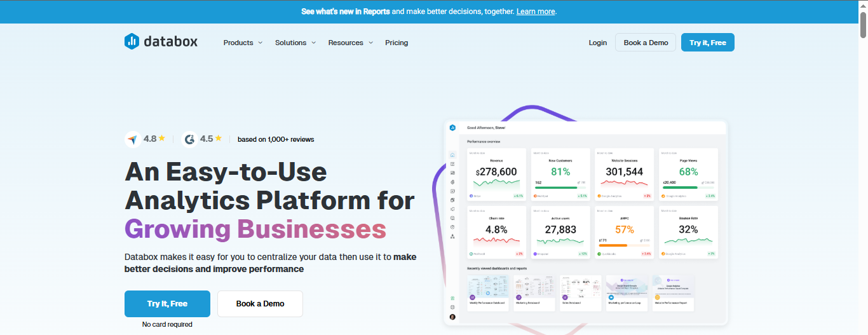Image resolution: width=868 pixels, height=335 pixels.
Task: Click the home icon in the dashboard preview sidebar
Action: point(452,155)
